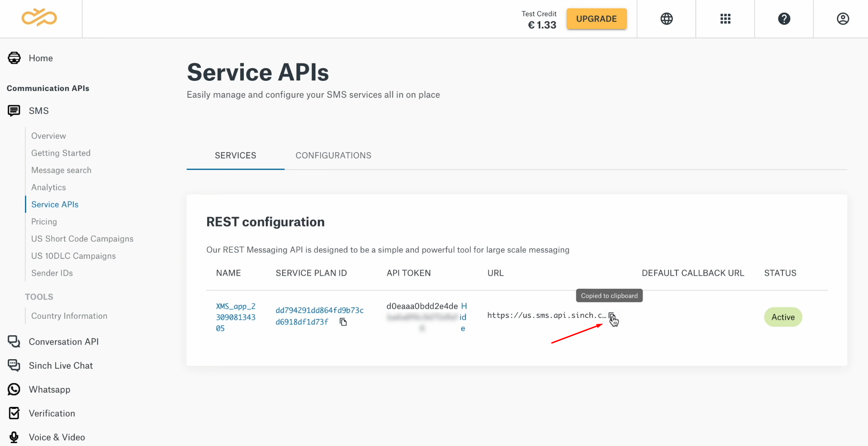Viewport: 868px width, 446px height.
Task: Click the SERVICE PLAN ID column header
Action: point(311,273)
